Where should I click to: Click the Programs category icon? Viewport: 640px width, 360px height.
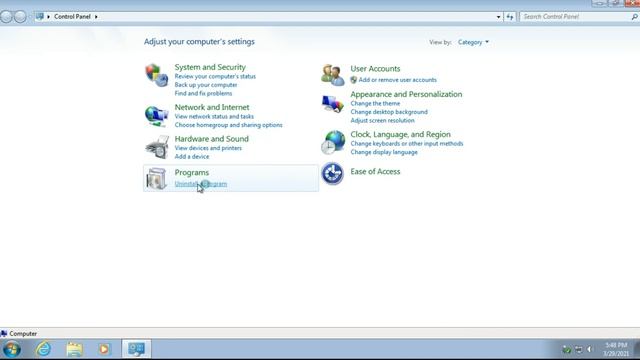157,178
